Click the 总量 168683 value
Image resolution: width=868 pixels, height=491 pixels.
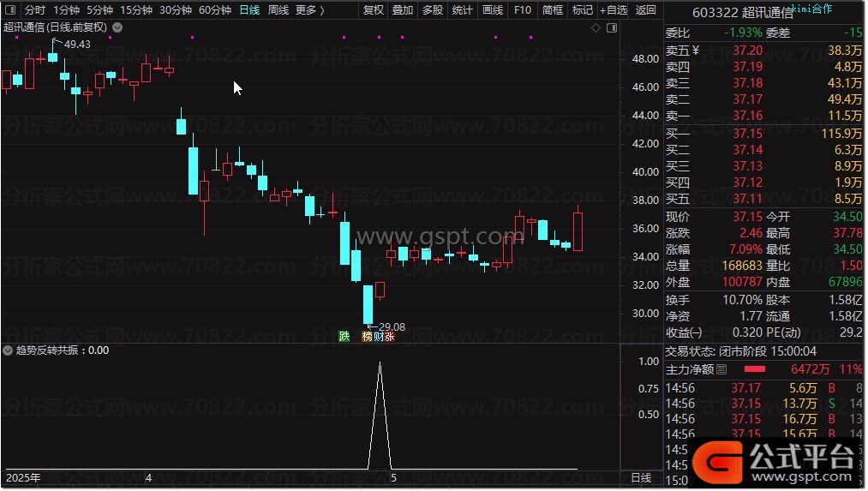(742, 266)
